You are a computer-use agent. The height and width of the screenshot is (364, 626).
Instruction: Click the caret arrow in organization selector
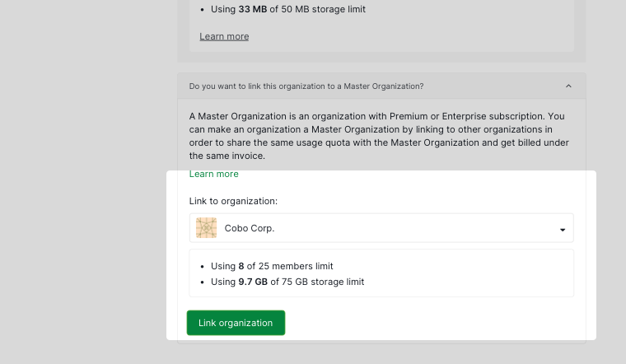pos(563,230)
